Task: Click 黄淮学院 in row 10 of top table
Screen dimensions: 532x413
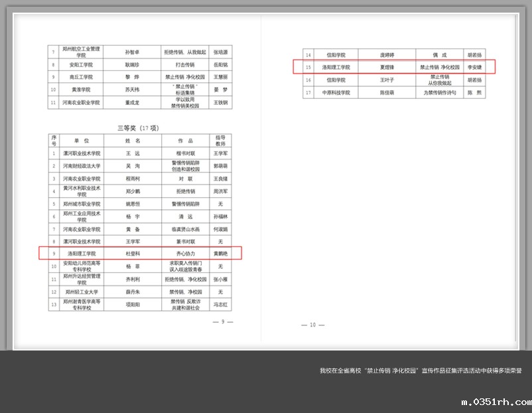Action: pos(82,90)
